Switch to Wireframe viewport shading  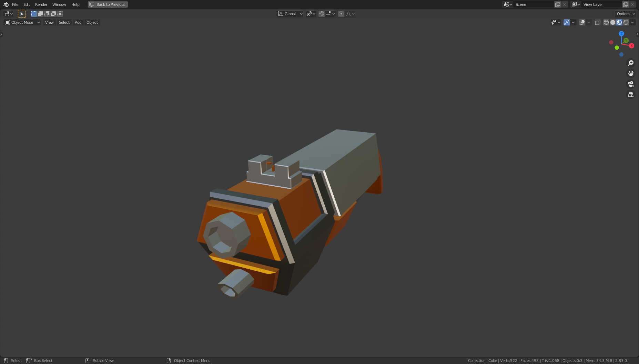606,22
